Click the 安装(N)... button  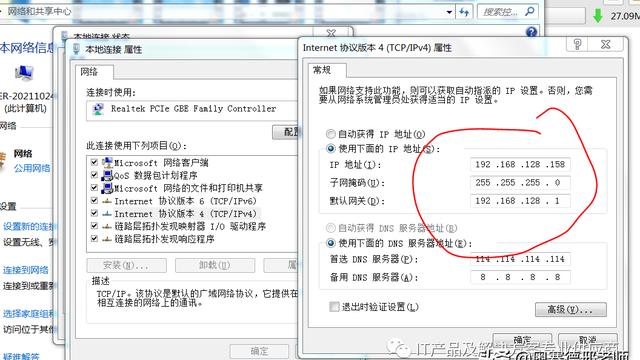127,265
